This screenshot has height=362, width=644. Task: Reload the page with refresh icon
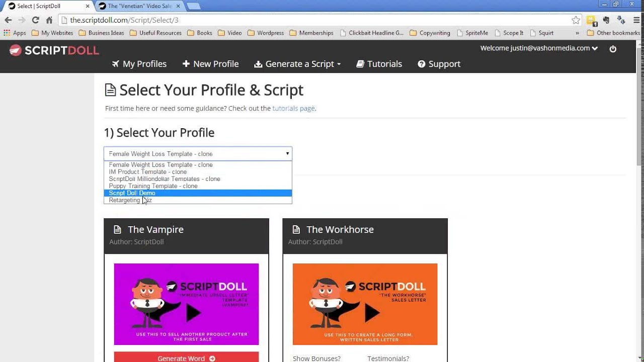35,20
